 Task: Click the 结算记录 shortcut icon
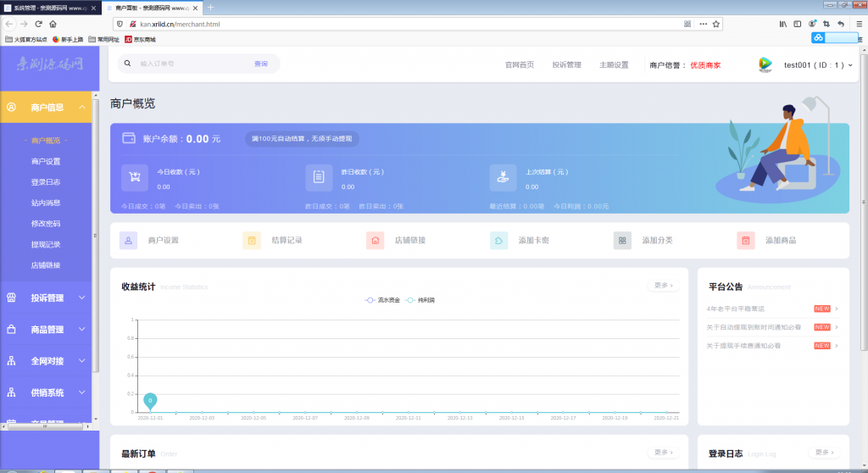(252, 241)
